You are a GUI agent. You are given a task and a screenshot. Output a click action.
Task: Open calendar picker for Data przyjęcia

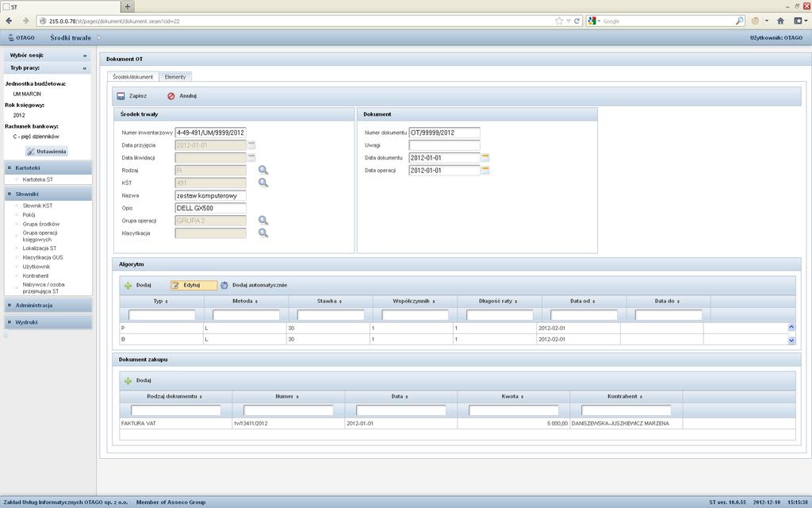pyautogui.click(x=251, y=145)
